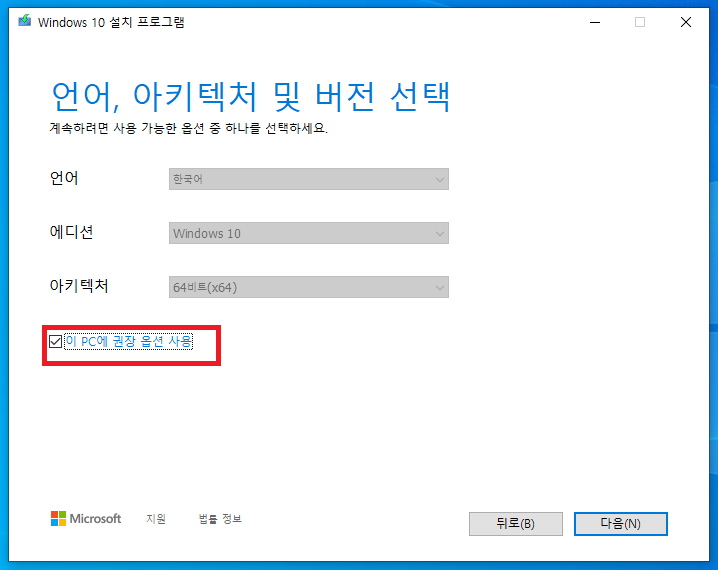Open the 법률 정보 link
The image size is (718, 570).
tap(220, 519)
